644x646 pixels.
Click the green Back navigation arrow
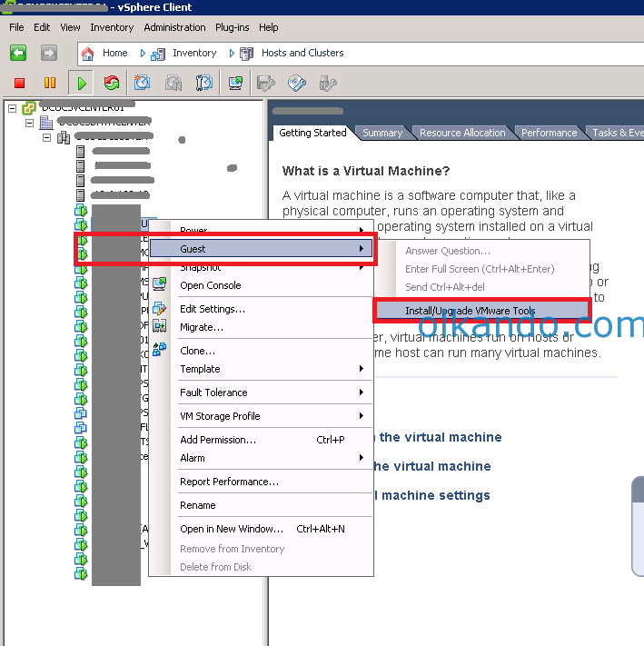click(18, 53)
